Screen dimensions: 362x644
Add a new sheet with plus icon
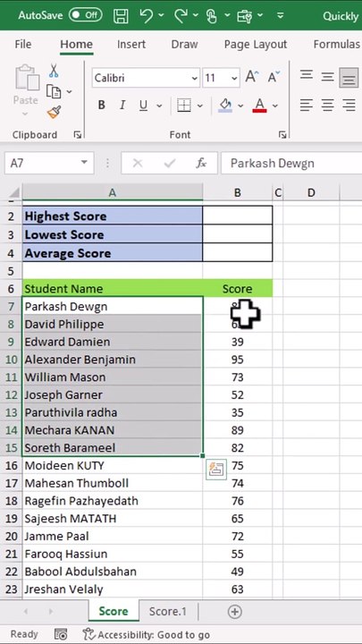click(234, 612)
